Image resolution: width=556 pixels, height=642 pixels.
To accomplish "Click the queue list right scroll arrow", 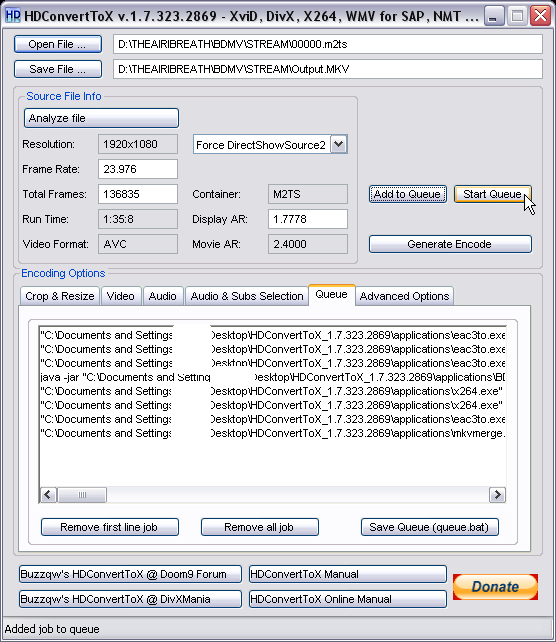I will [x=497, y=495].
